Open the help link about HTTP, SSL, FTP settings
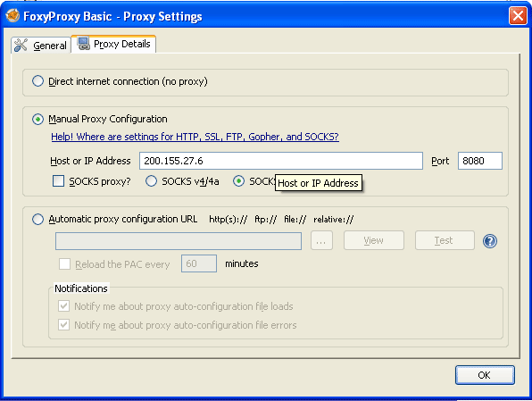 click(195, 137)
